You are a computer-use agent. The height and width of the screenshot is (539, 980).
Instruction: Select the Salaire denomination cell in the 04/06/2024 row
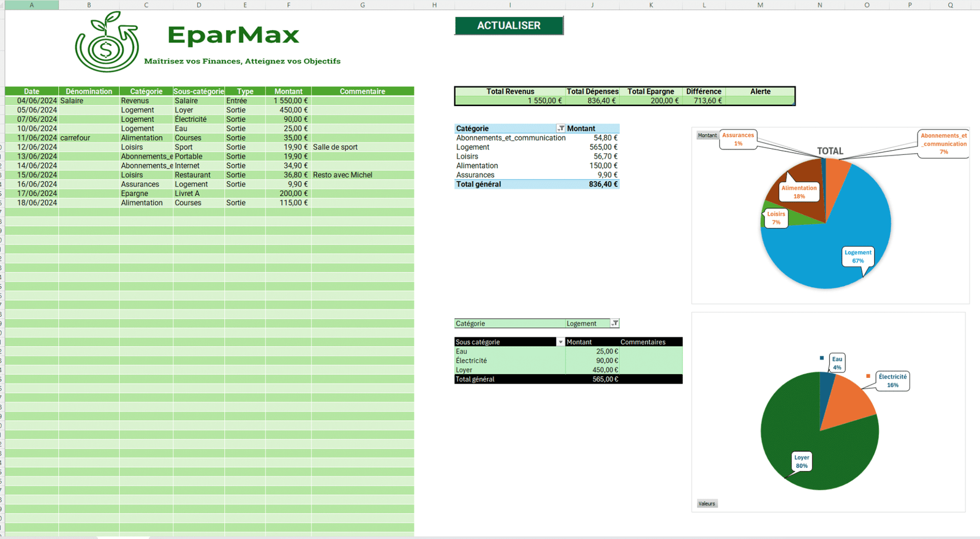pyautogui.click(x=89, y=101)
